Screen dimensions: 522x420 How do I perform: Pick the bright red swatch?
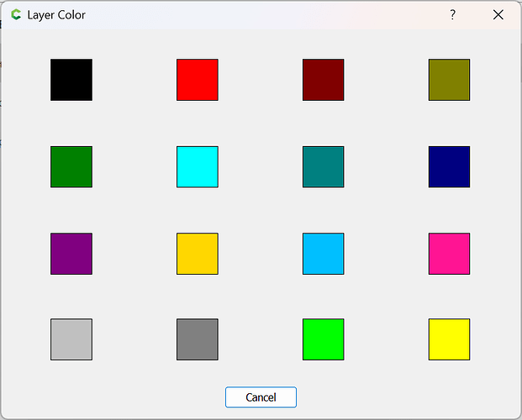(x=198, y=80)
